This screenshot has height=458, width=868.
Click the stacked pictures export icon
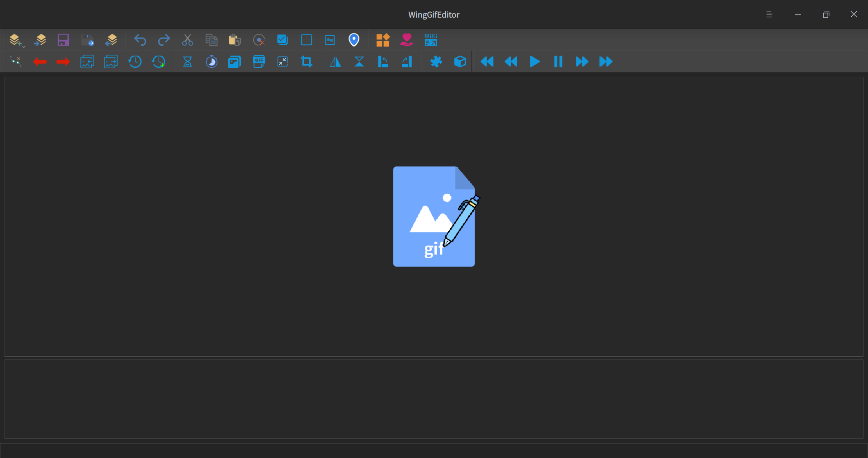click(235, 61)
